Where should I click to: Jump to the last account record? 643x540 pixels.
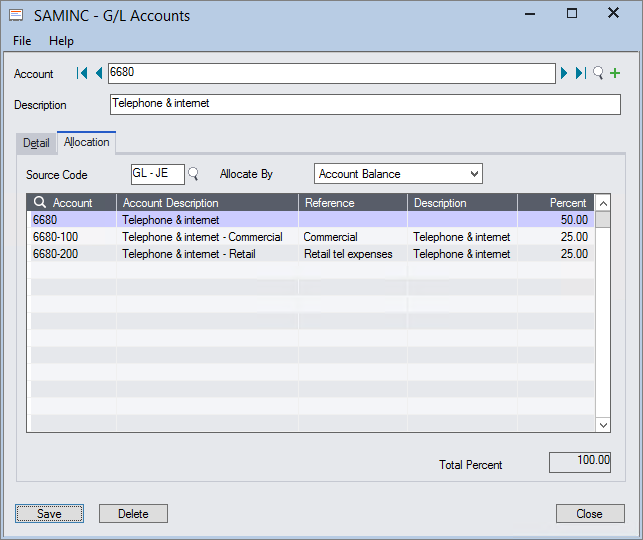(x=581, y=73)
